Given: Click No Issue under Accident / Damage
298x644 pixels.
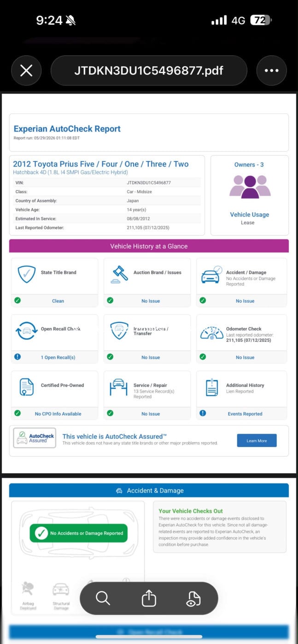Looking at the screenshot, I should (x=245, y=301).
